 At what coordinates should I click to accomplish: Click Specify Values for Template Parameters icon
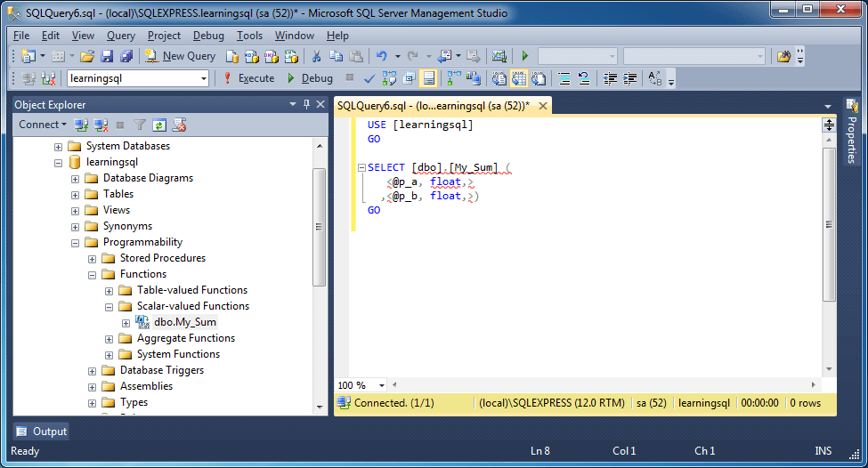coord(655,78)
